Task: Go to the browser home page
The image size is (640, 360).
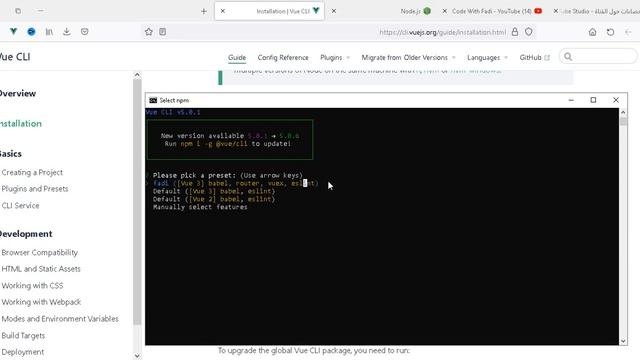Action: [592, 32]
